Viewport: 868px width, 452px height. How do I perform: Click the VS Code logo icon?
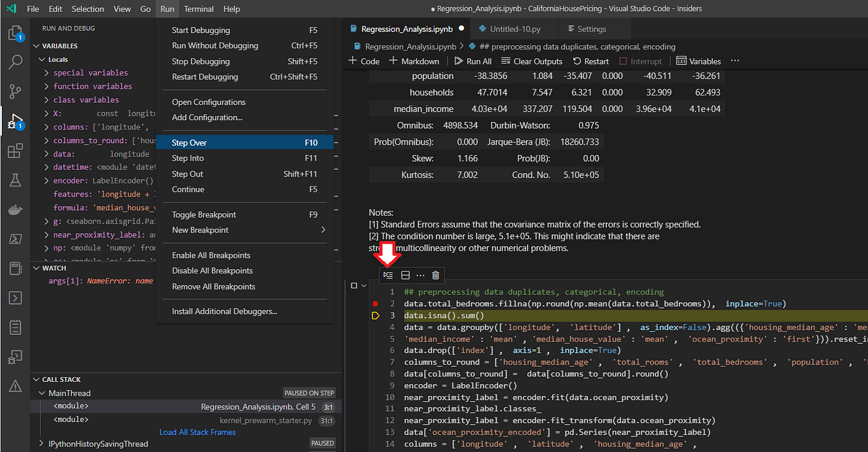click(12, 9)
